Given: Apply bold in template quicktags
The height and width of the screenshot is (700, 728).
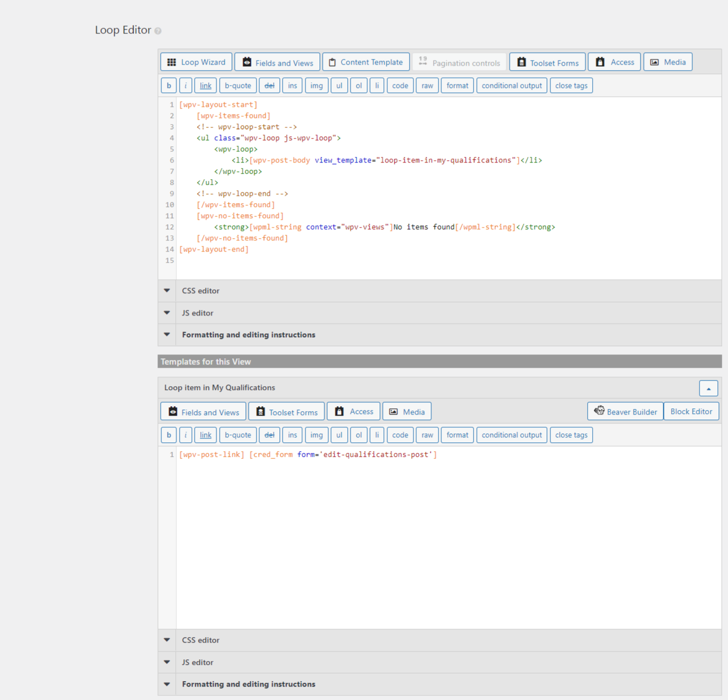Looking at the screenshot, I should click(169, 435).
